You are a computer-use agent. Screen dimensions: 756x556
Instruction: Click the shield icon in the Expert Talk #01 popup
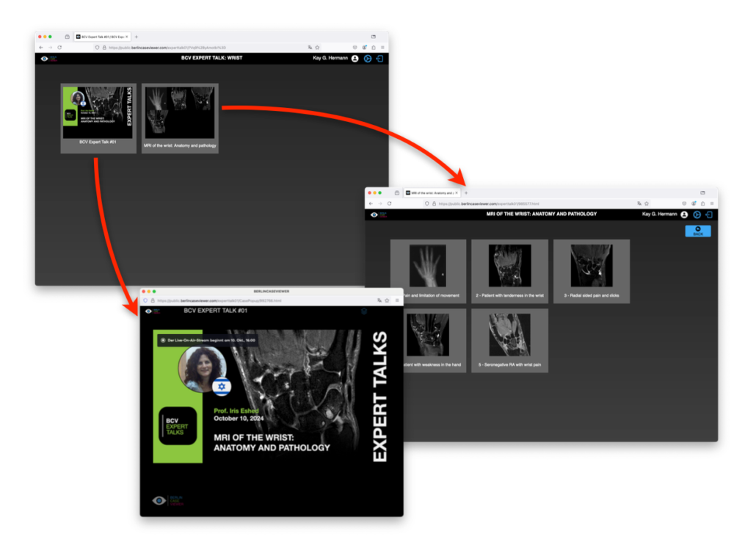pyautogui.click(x=145, y=300)
